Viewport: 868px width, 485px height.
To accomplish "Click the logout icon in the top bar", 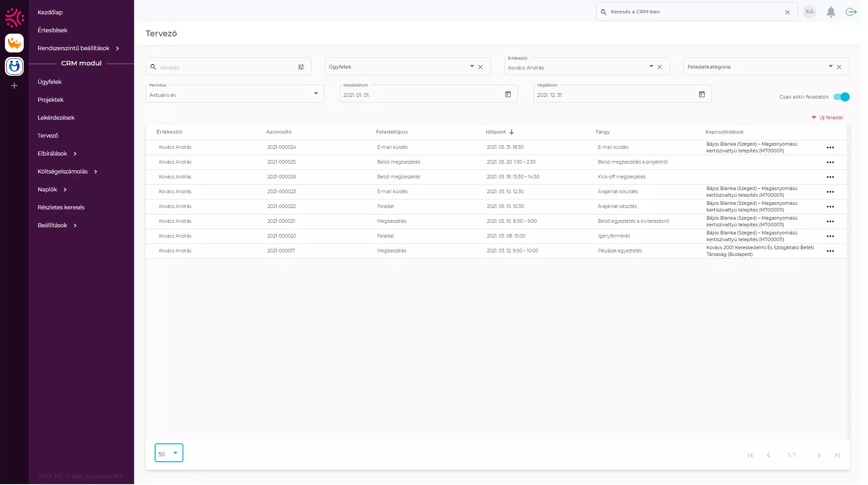I will [x=851, y=12].
